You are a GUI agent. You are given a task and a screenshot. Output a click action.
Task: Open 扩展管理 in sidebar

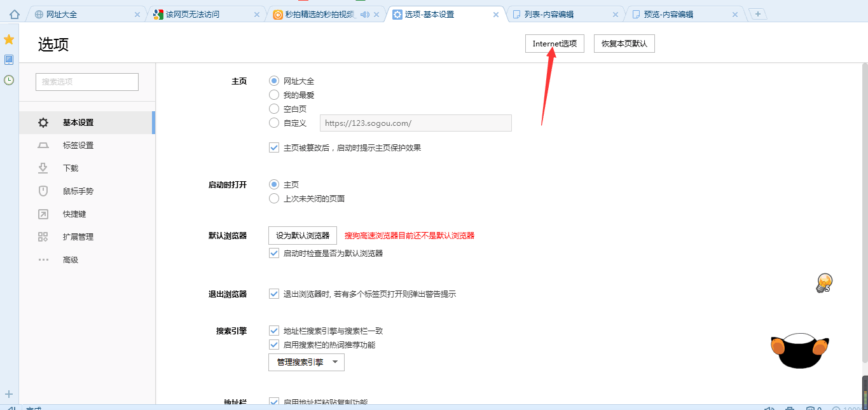78,237
